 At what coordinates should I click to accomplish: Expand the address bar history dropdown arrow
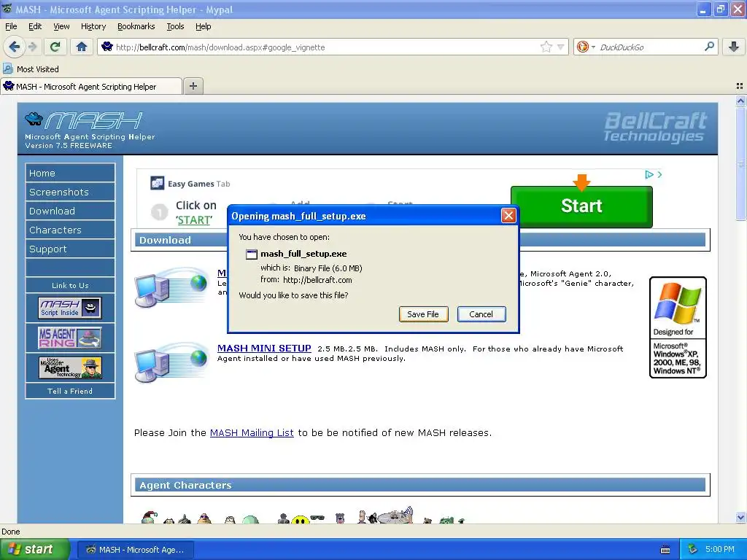coord(561,47)
